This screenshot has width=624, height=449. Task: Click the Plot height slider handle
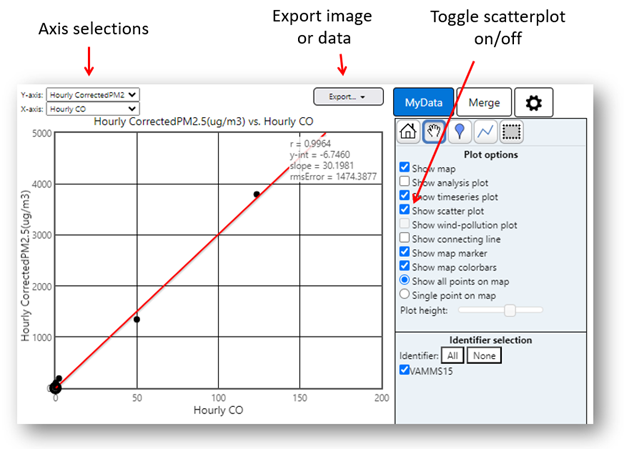point(510,311)
